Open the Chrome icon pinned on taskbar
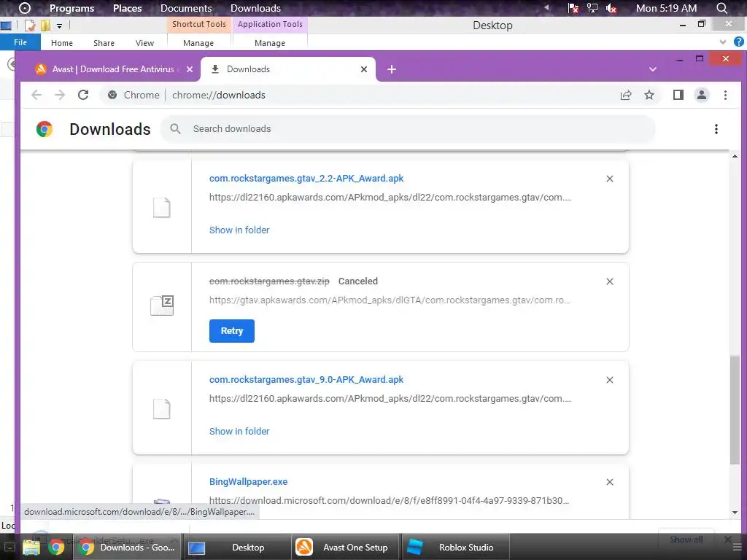The image size is (747, 560). pos(55,547)
